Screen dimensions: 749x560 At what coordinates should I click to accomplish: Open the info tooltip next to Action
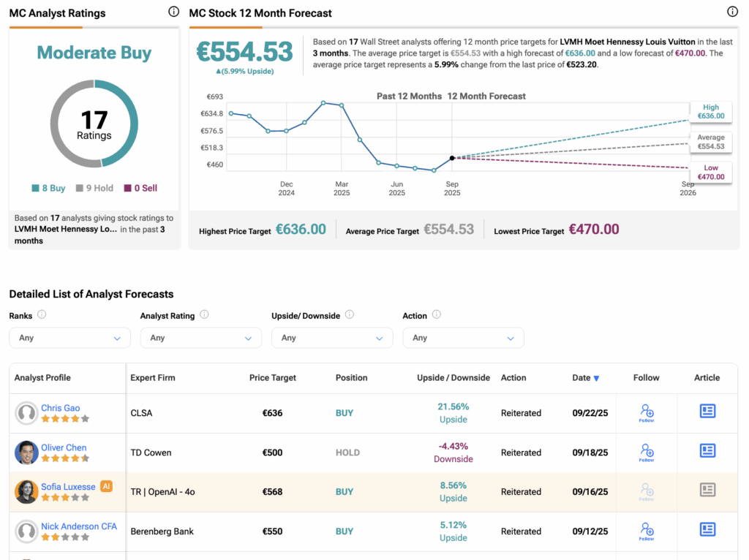437,314
